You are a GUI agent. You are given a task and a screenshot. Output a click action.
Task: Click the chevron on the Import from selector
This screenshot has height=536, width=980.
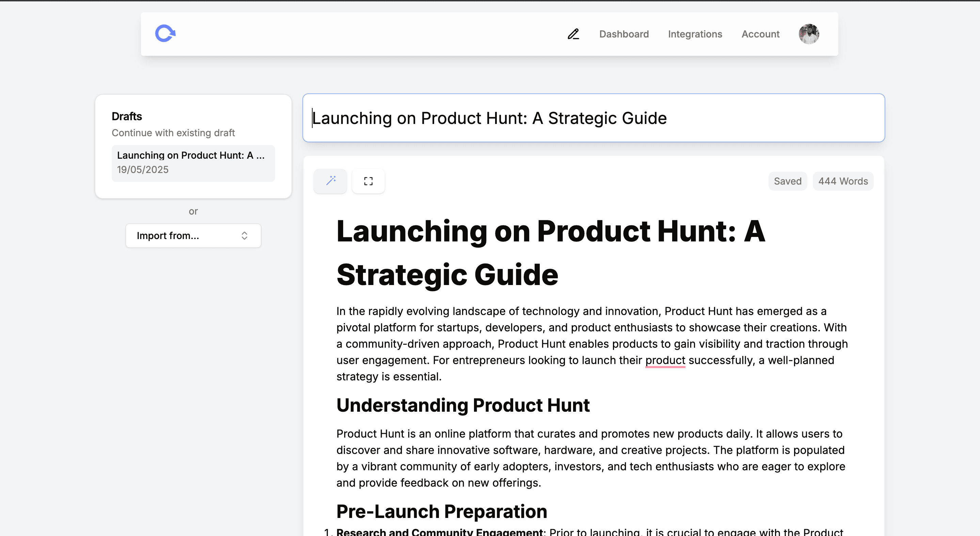click(x=244, y=235)
